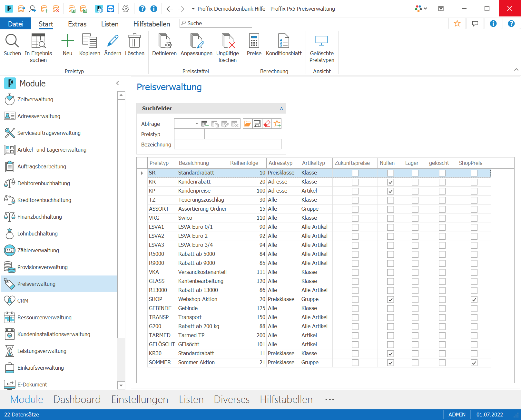Toggle Nullen checkbox for KR row

[x=390, y=182]
